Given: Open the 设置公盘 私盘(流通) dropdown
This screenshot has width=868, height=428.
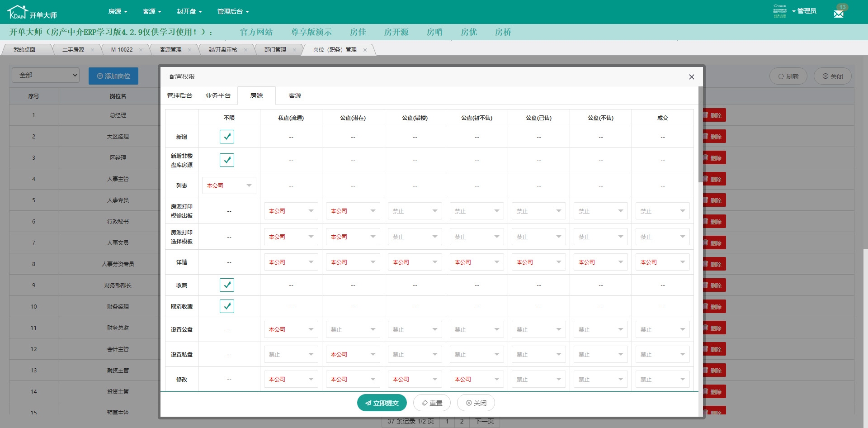Looking at the screenshot, I should [x=291, y=329].
